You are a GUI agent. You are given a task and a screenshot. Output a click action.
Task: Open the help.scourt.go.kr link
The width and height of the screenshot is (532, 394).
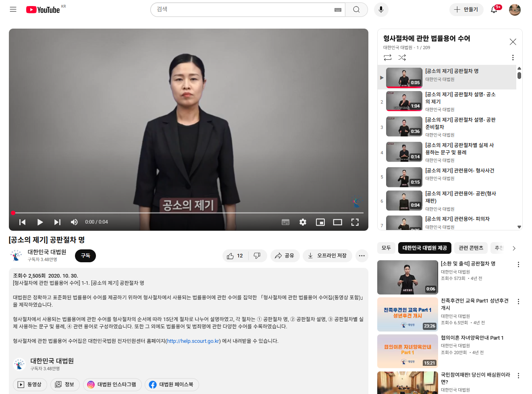point(193,341)
